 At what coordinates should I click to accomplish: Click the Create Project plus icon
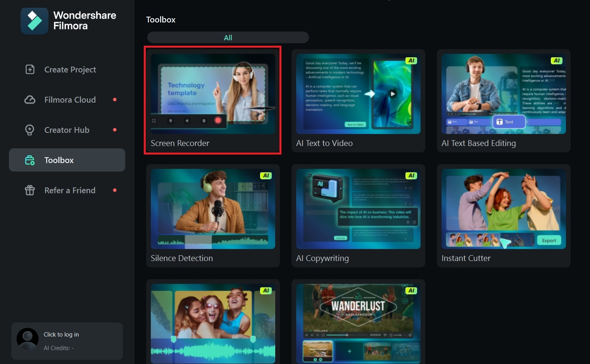point(30,69)
